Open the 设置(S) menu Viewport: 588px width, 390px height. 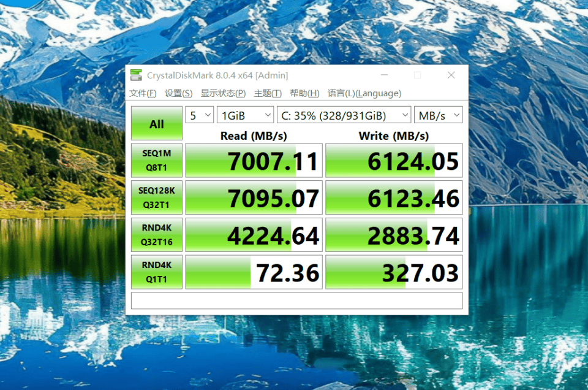[178, 93]
